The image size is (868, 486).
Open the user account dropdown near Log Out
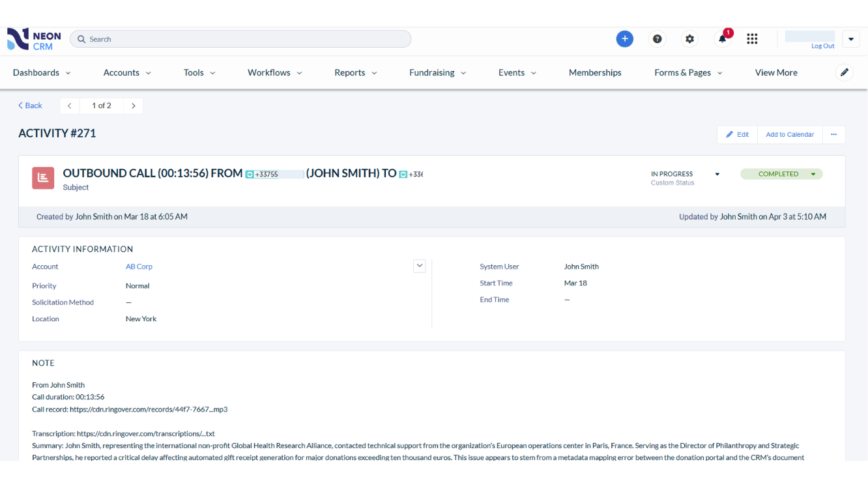(851, 38)
